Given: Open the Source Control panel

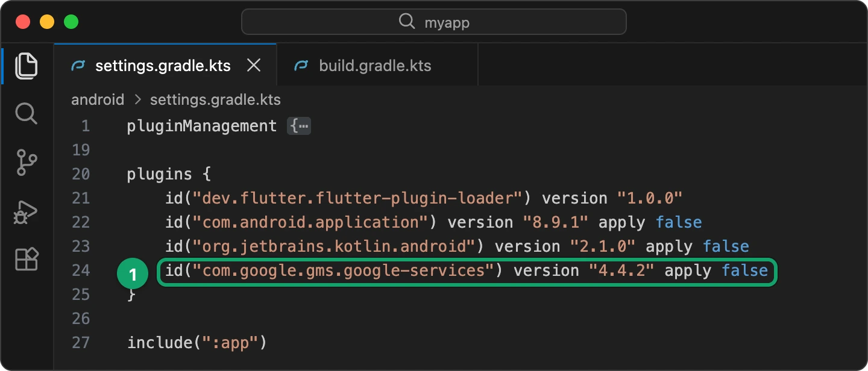Looking at the screenshot, I should [x=27, y=163].
